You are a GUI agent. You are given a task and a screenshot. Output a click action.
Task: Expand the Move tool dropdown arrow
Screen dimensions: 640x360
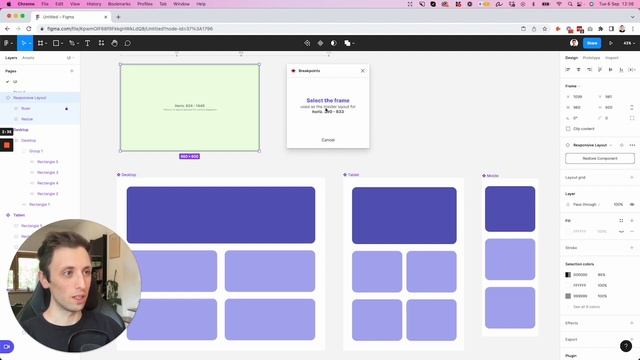[x=30, y=44]
